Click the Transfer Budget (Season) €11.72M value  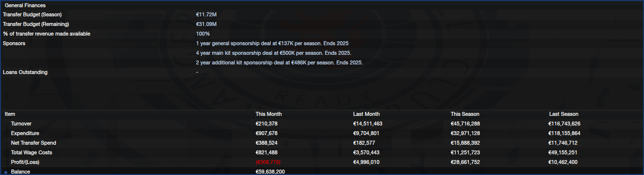click(x=206, y=14)
